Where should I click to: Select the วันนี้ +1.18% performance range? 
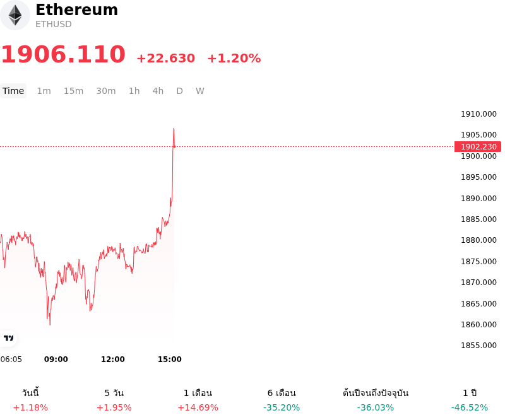click(30, 400)
